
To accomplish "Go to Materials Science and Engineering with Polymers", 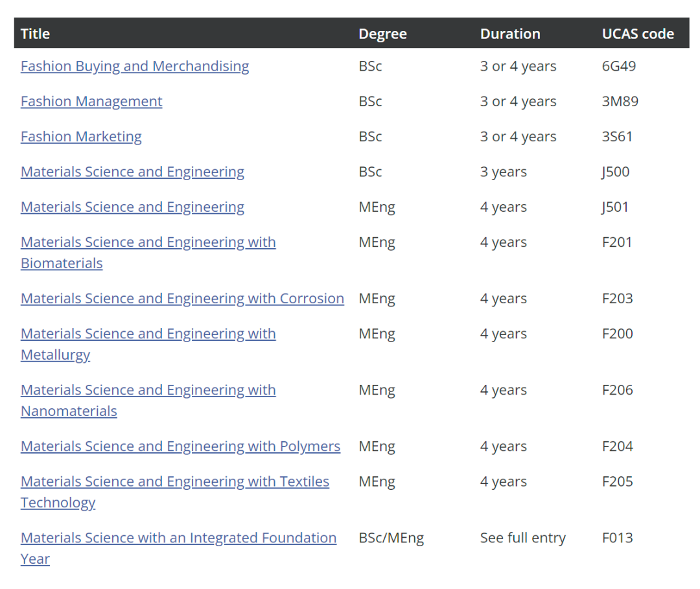I will [x=180, y=446].
